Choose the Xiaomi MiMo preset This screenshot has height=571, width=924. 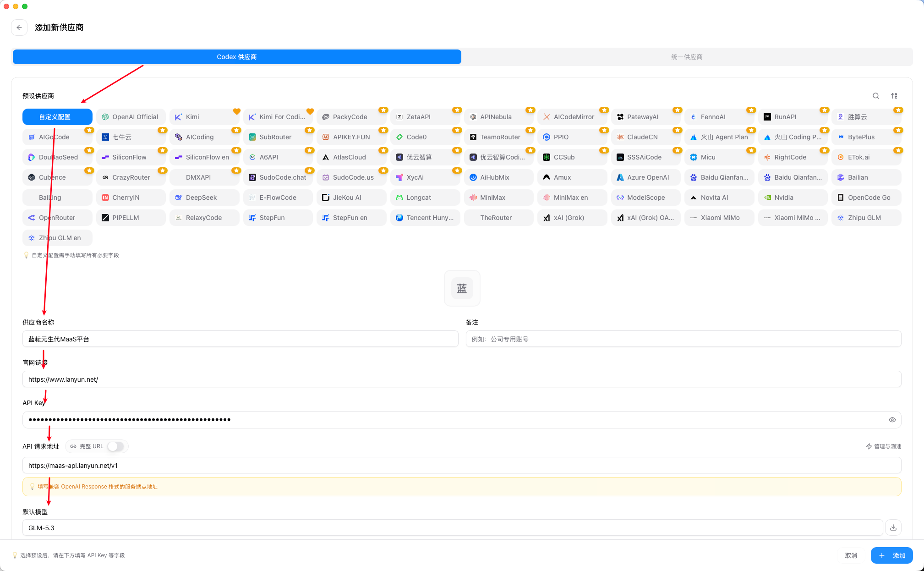pyautogui.click(x=719, y=218)
